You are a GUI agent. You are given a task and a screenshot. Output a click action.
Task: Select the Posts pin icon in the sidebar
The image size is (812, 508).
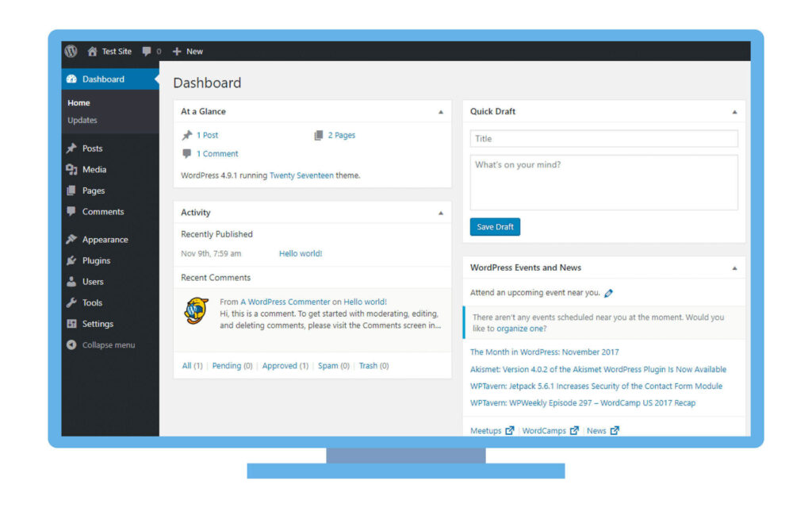pos(71,148)
